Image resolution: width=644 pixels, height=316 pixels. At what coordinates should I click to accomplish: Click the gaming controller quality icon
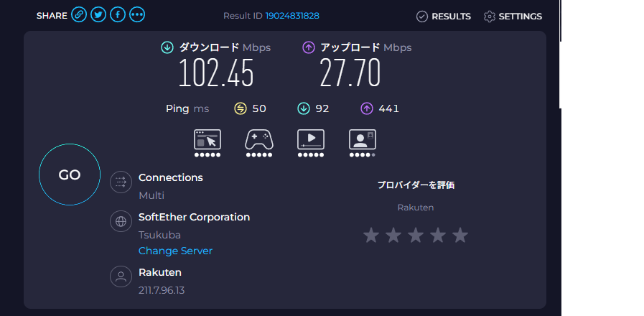(x=259, y=139)
